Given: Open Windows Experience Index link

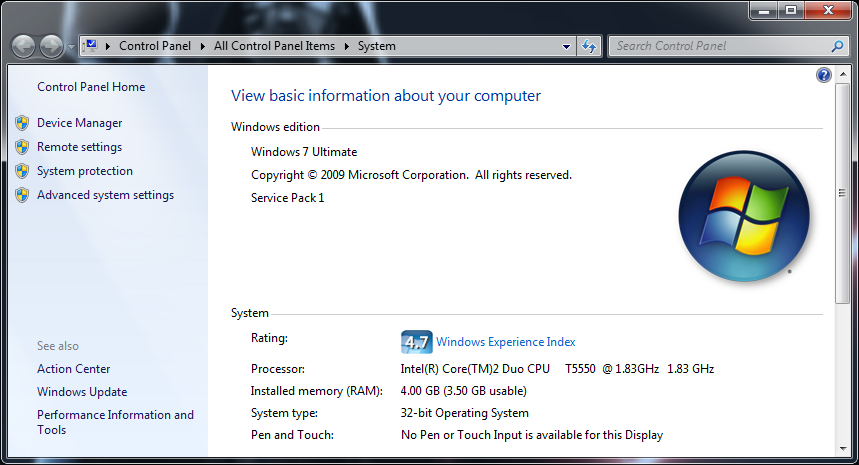Looking at the screenshot, I should 506,342.
